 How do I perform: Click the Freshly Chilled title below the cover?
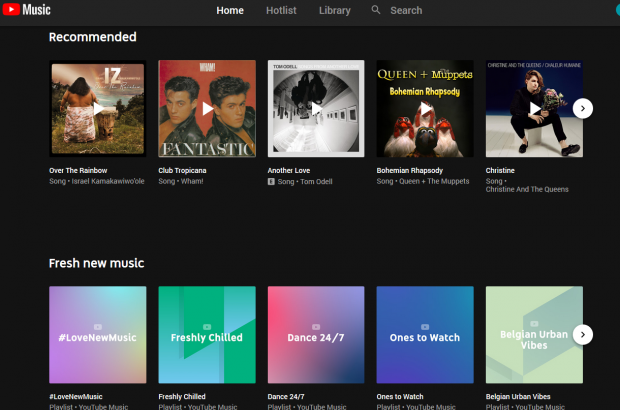click(x=182, y=397)
